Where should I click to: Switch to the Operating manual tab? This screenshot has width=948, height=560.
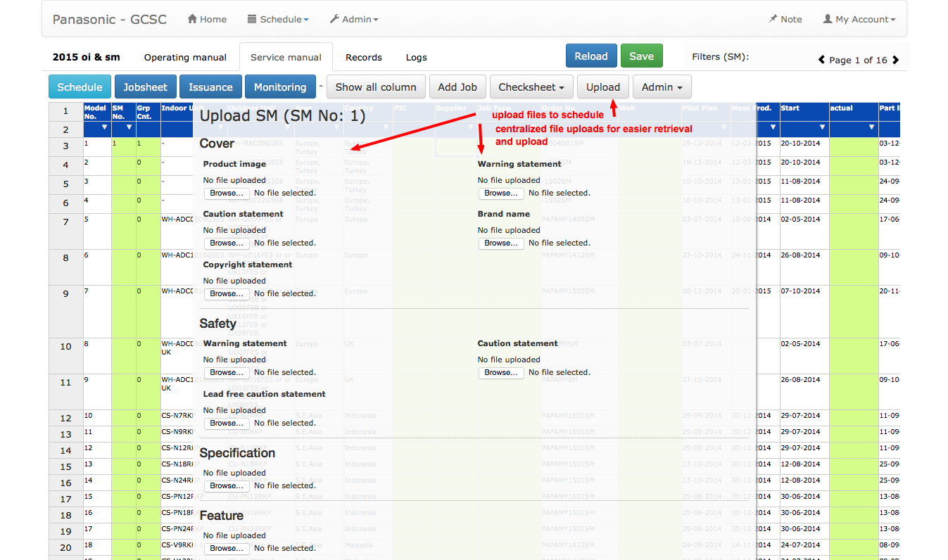(x=185, y=58)
